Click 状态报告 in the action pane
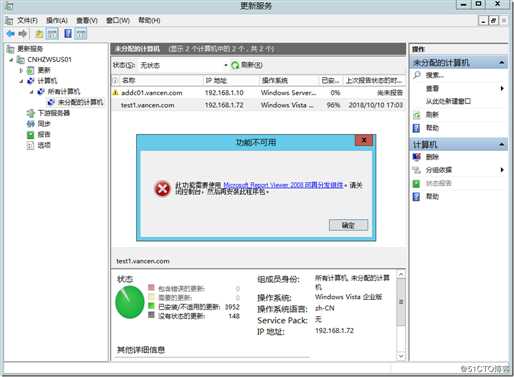 pyautogui.click(x=438, y=183)
